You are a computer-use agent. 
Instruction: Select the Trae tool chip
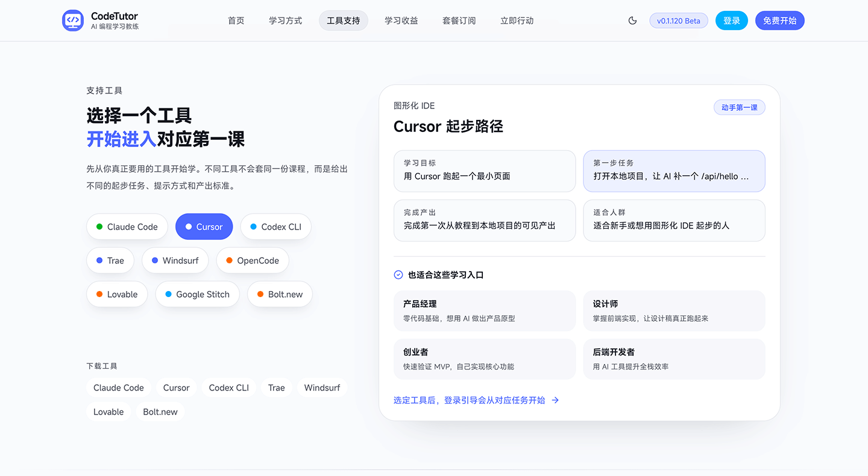click(x=110, y=260)
